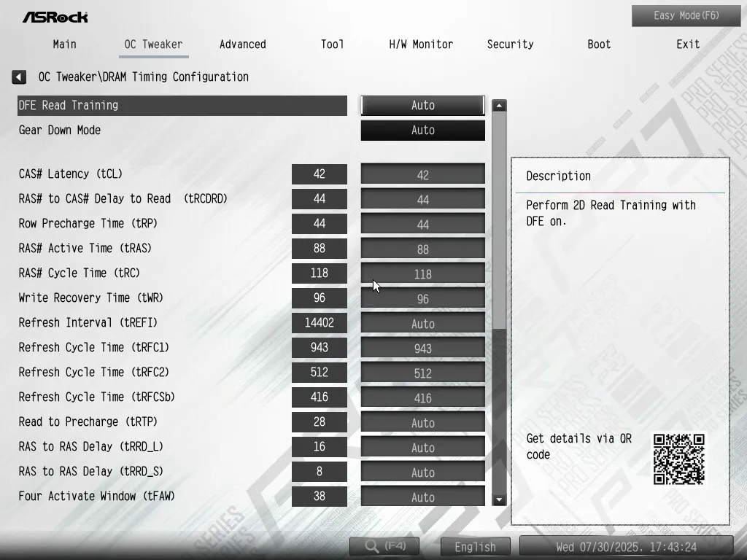Edit the RAS# Active Time (tRAS) field

coord(423,249)
